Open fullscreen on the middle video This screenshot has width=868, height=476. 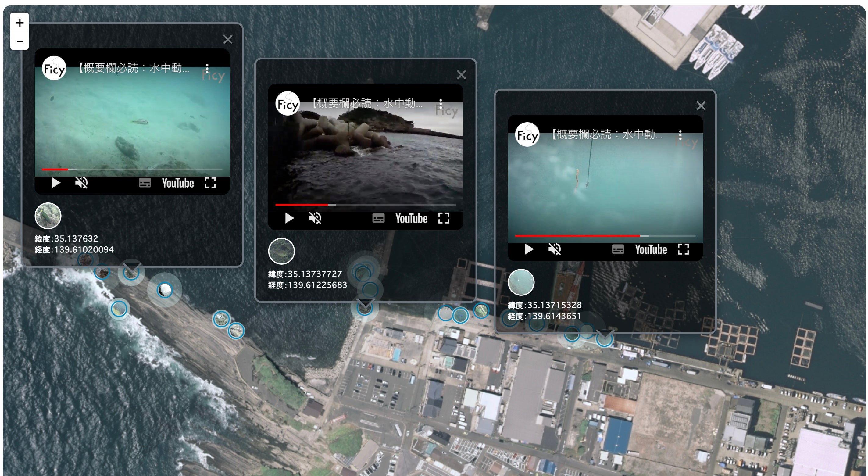444,218
